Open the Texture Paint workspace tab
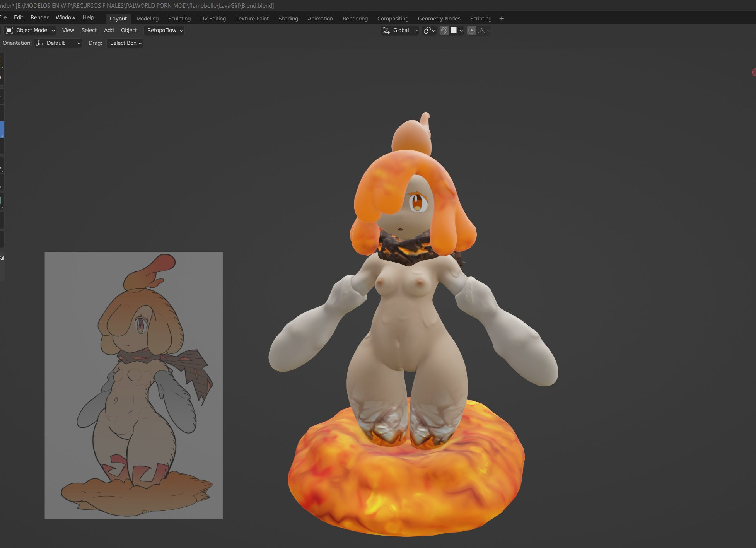 [x=252, y=19]
